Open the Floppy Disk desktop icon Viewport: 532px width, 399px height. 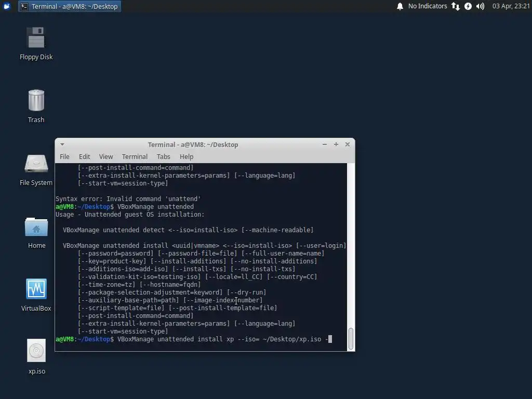(36, 38)
